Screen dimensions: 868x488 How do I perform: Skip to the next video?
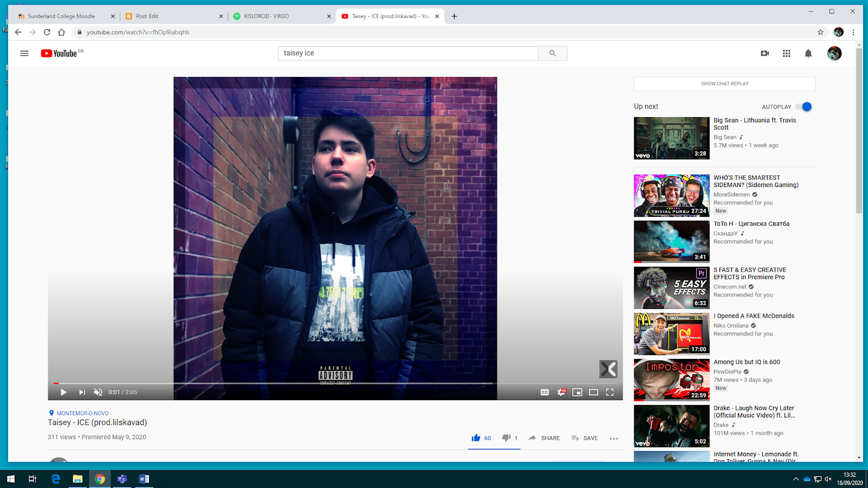[x=82, y=392]
